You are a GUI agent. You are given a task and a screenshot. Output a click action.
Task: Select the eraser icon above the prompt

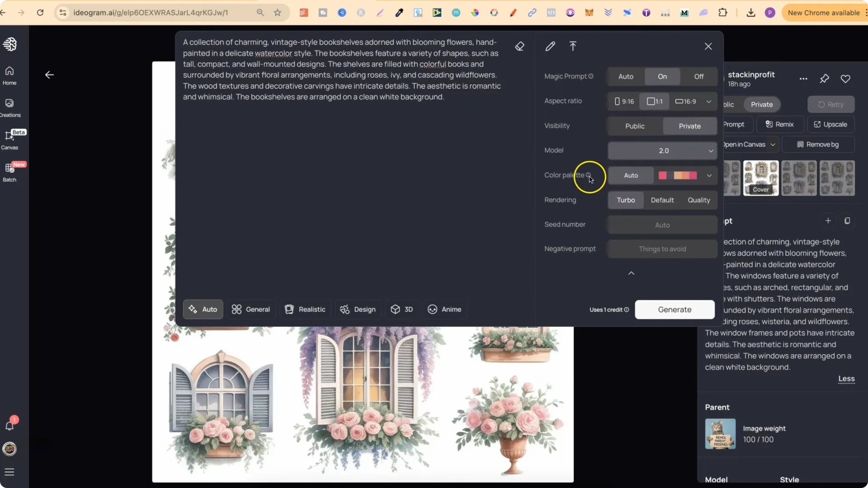click(x=520, y=46)
